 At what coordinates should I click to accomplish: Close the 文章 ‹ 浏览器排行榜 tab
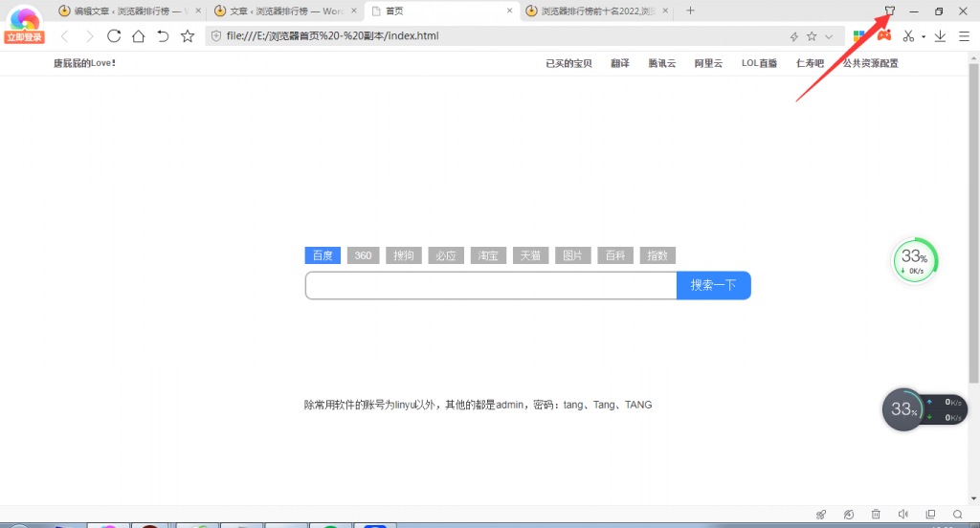[354, 11]
